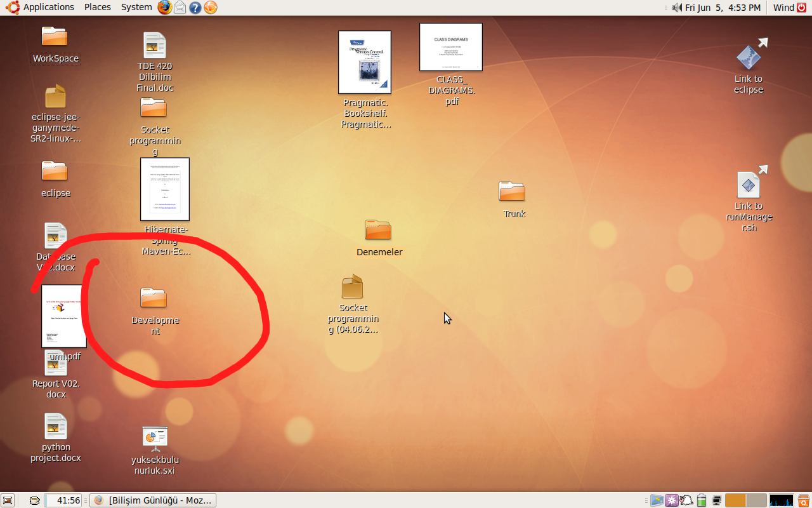Select TDE 420 Dilbilim Final.doc icon
Image resolution: width=812 pixels, height=508 pixels.
(x=155, y=45)
